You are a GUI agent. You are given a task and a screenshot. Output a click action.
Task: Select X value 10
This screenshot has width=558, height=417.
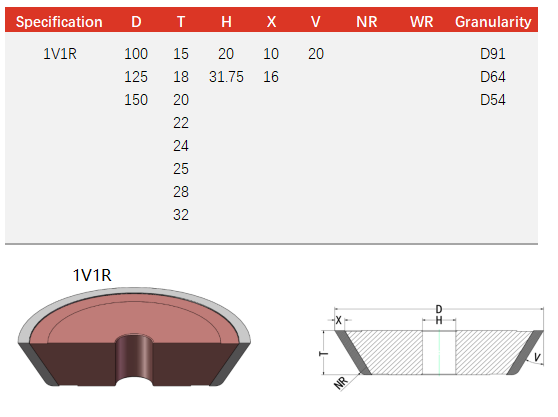(271, 54)
